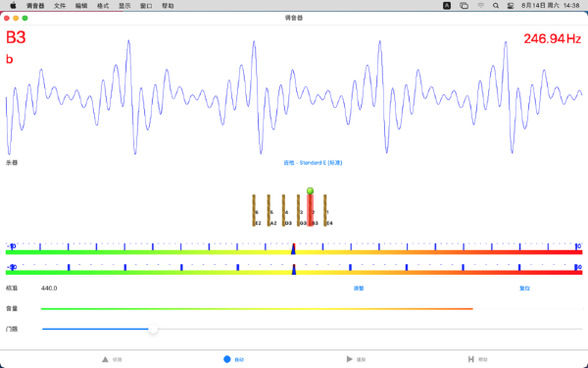Click the 440.0 reference pitch value
The image size is (588, 368).
pos(49,288)
